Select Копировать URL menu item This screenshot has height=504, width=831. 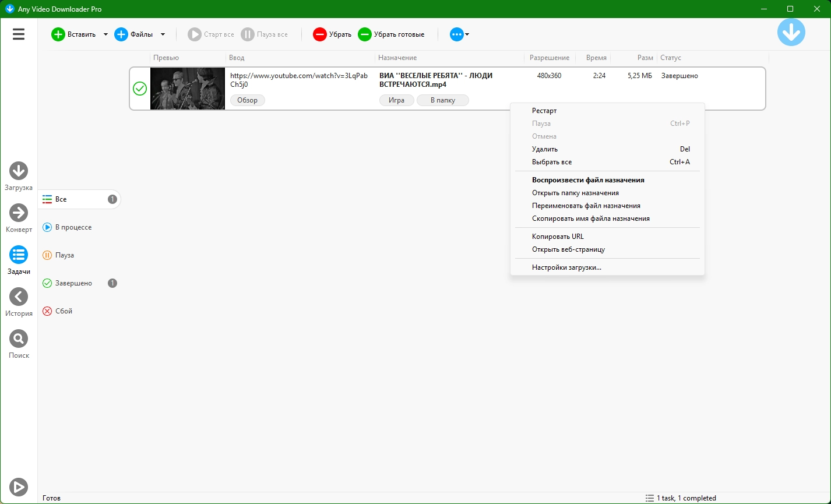pyautogui.click(x=607, y=237)
